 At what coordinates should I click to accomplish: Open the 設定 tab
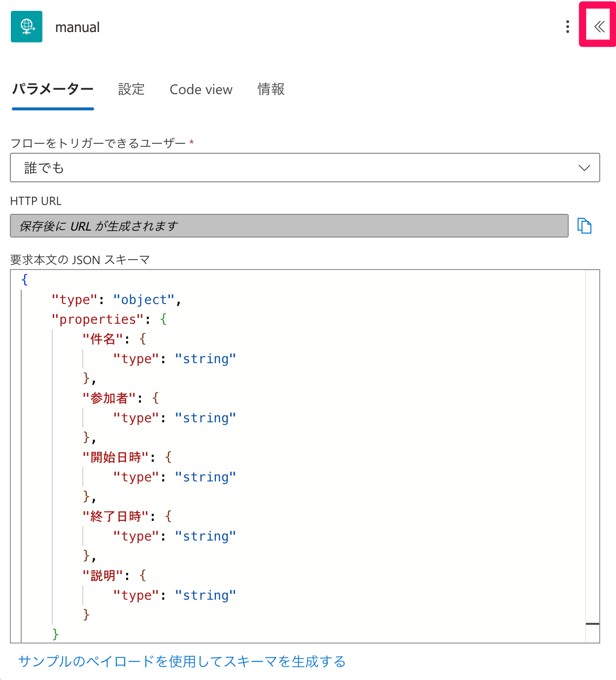(132, 89)
